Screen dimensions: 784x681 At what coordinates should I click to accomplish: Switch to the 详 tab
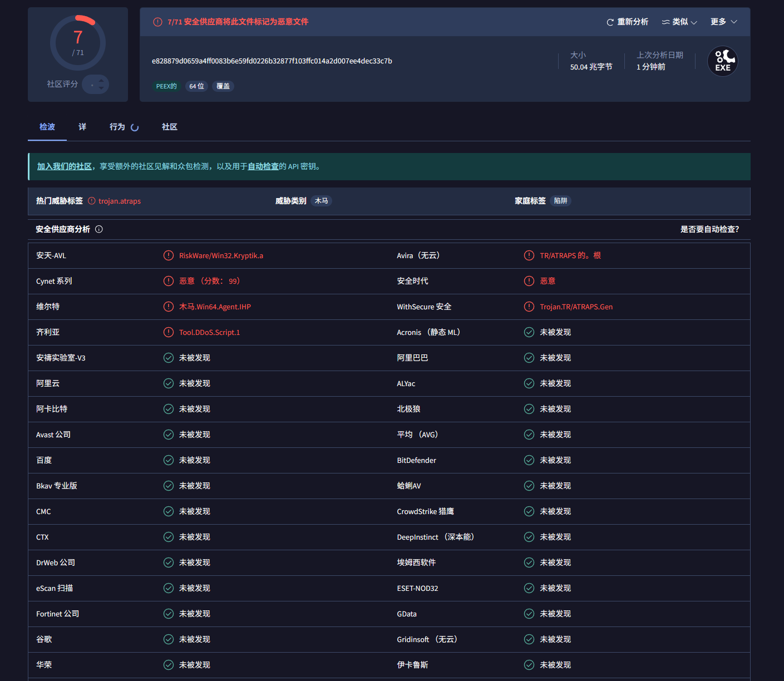pos(82,127)
